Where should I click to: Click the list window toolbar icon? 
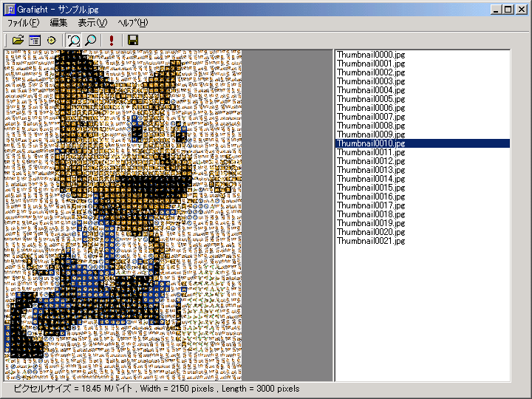pos(35,41)
